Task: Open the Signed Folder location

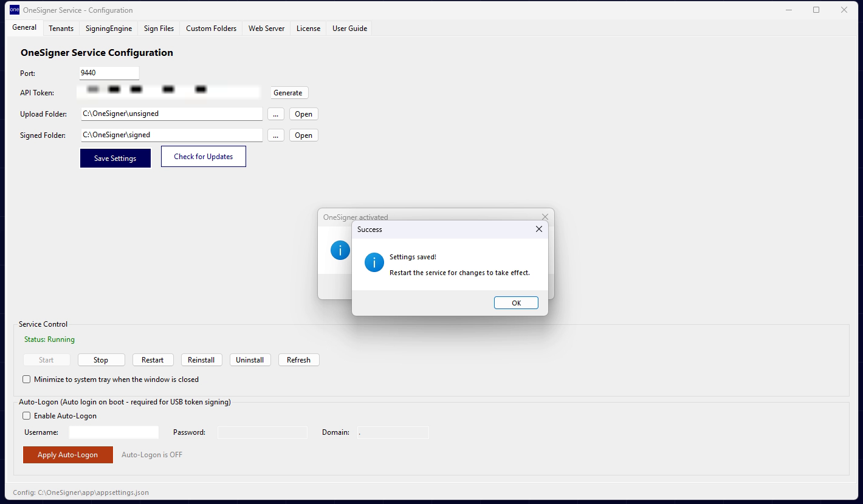Action: pyautogui.click(x=303, y=135)
